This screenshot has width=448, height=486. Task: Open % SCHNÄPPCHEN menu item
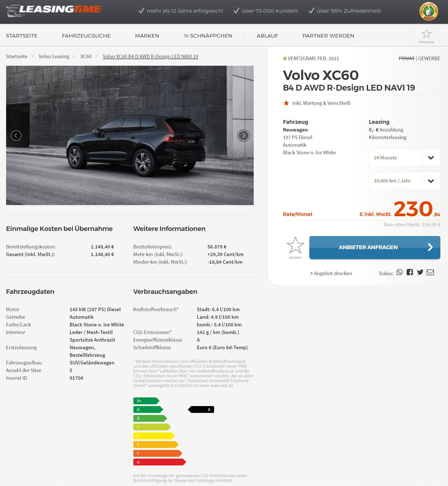208,36
